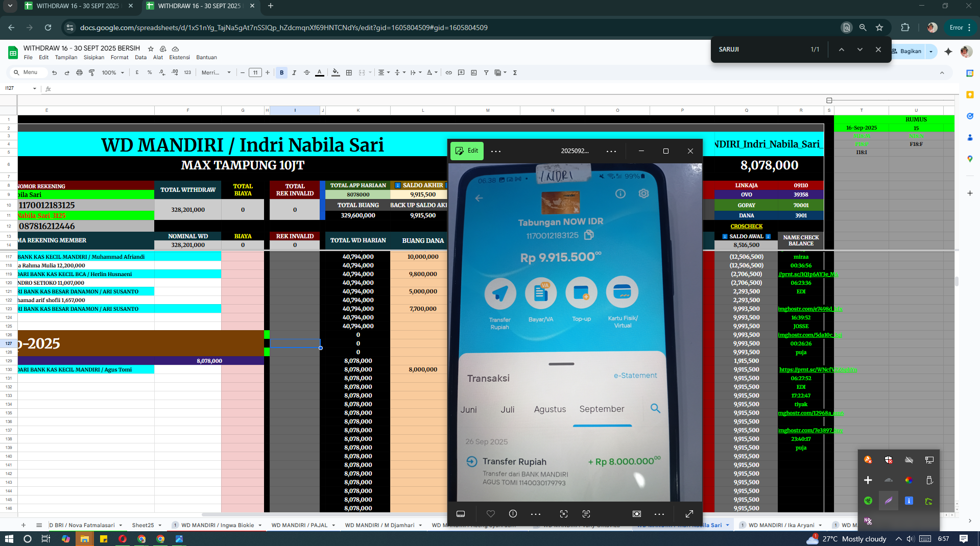Switch to WD MANDIRI / Ika Aryani tab

[781, 525]
